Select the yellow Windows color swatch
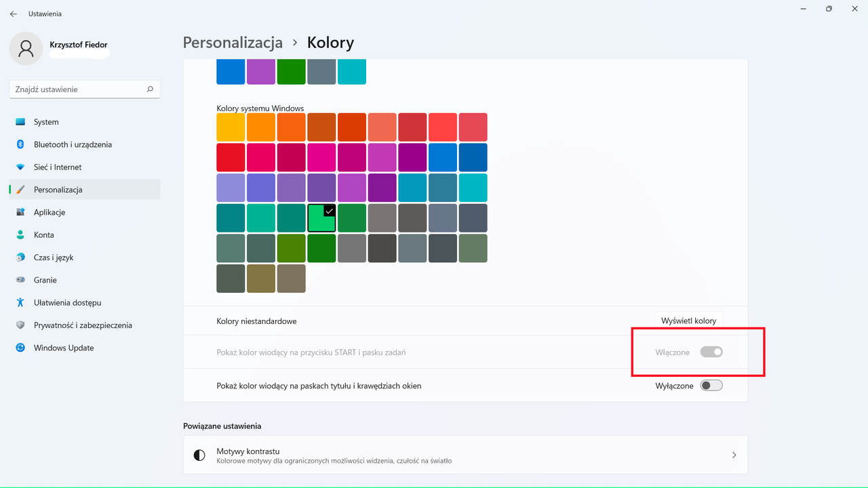 coord(231,127)
